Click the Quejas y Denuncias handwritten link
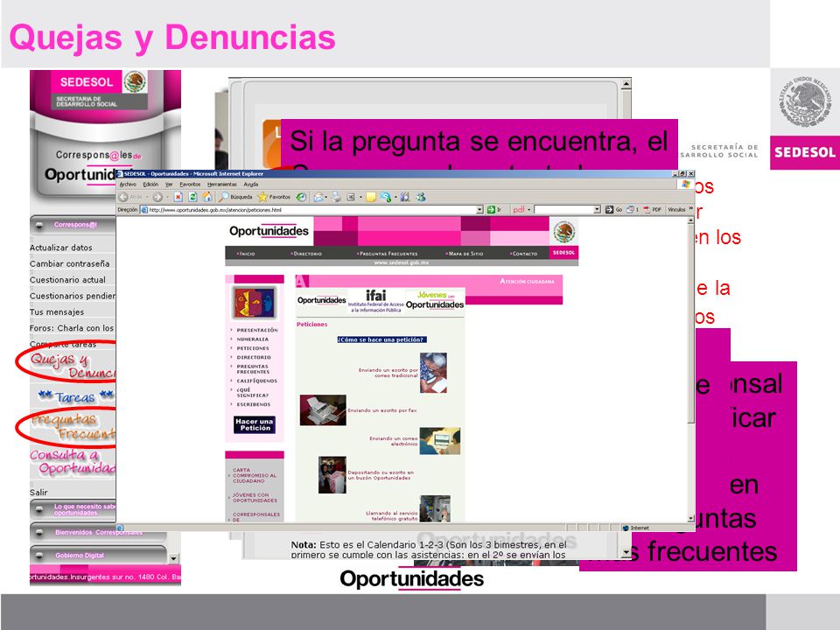This screenshot has width=840, height=630. 72,366
